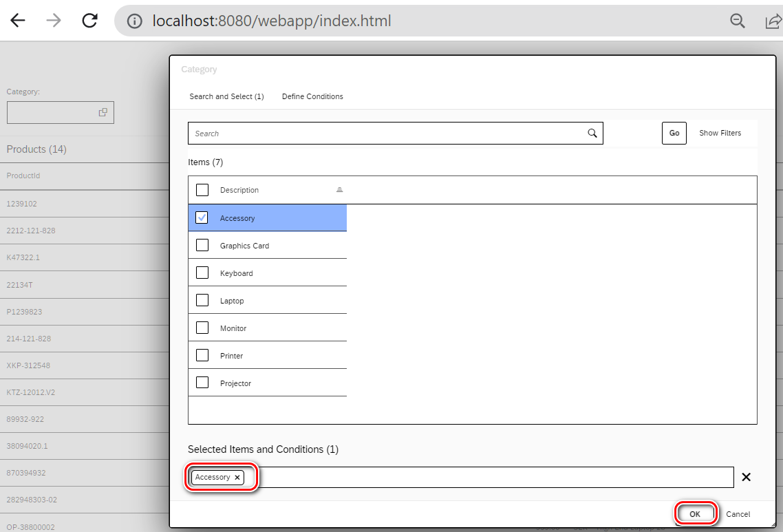This screenshot has height=532, width=783.
Task: Open the Category value help icon
Action: point(104,111)
